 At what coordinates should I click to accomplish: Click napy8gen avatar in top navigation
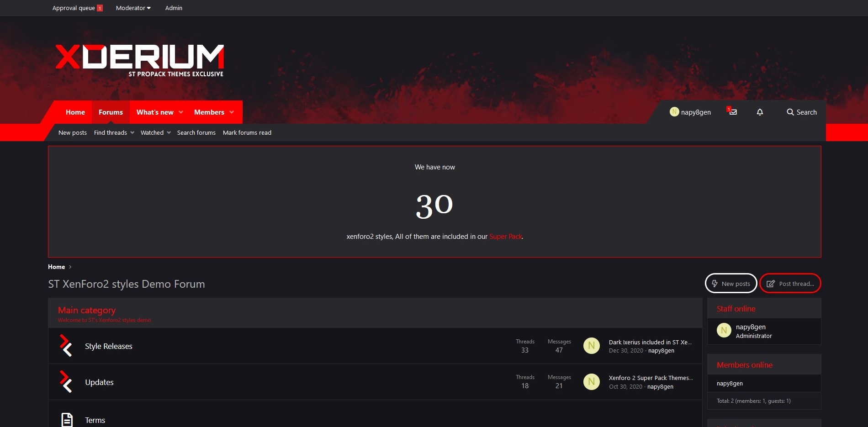674,112
